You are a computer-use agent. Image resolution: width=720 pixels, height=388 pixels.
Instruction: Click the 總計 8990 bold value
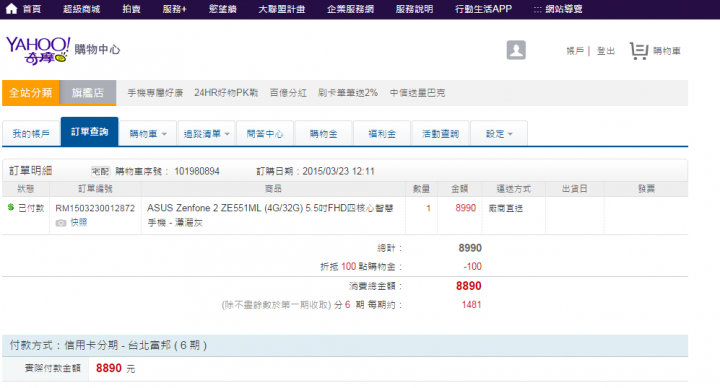coord(470,248)
